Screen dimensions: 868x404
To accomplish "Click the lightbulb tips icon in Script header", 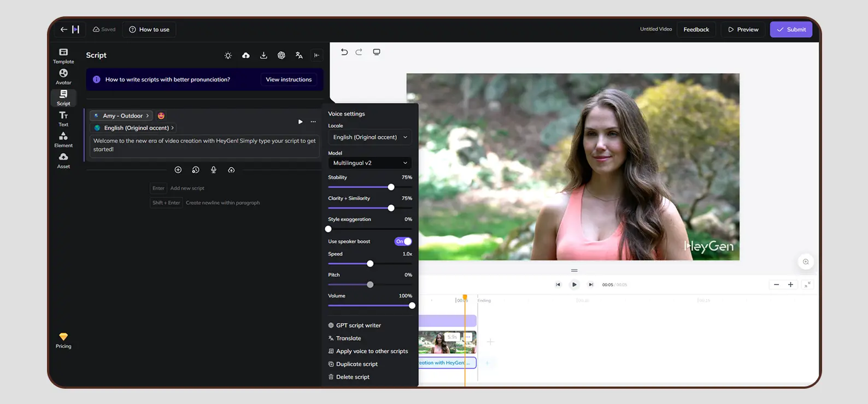I will [x=228, y=55].
